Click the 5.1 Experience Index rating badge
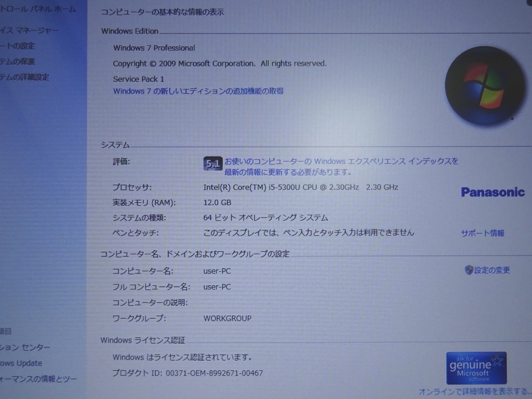This screenshot has width=532, height=399. [x=212, y=164]
